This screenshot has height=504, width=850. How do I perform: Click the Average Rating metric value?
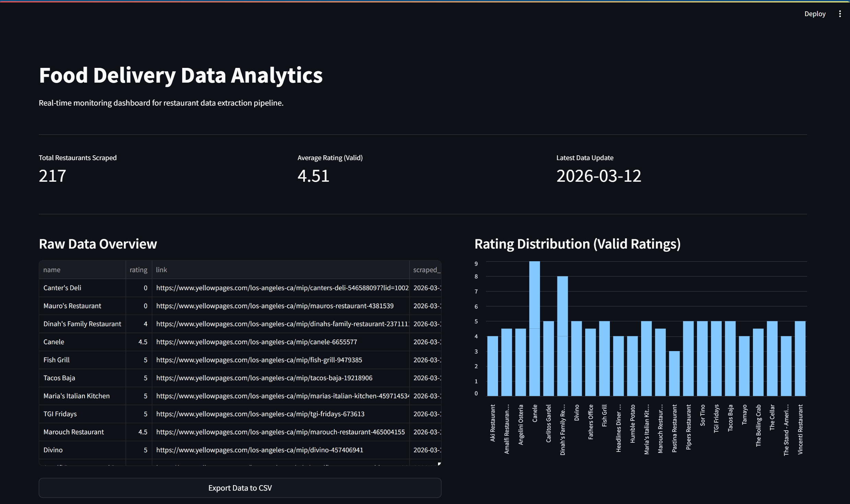coord(313,176)
